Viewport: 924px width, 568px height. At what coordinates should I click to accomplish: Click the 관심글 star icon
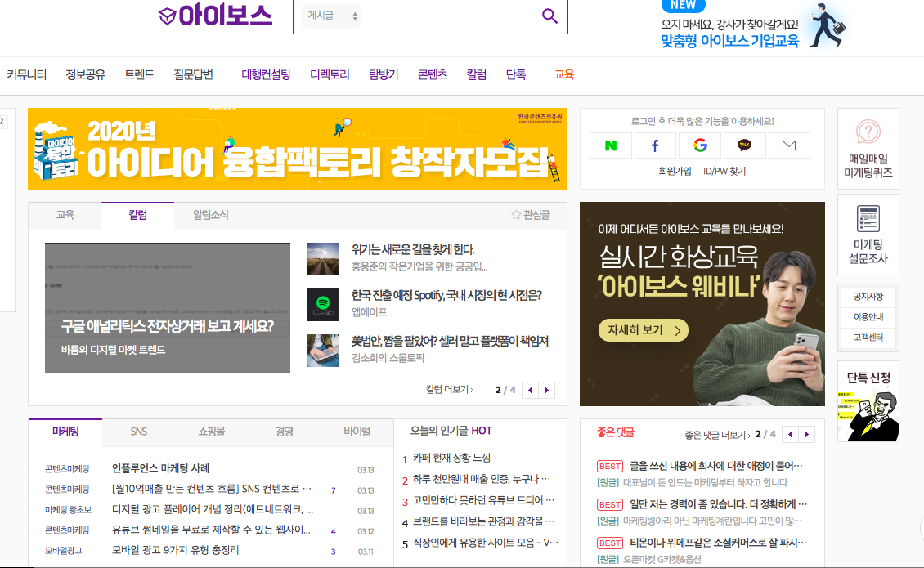pos(516,215)
